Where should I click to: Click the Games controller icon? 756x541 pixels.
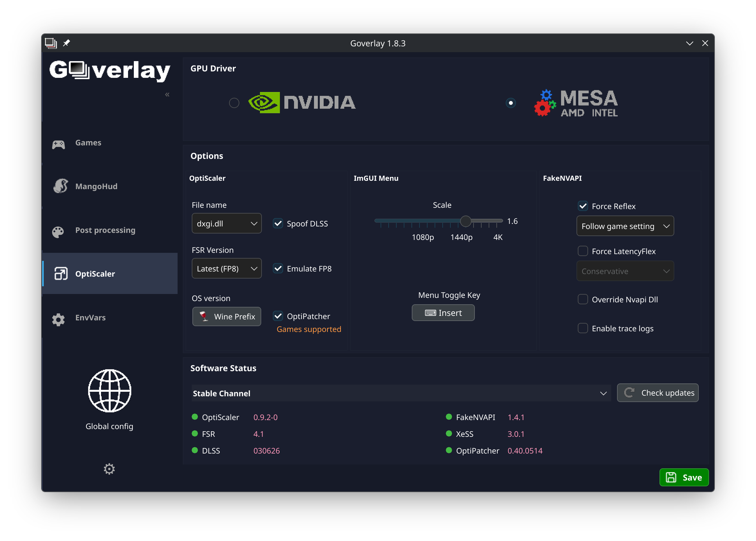pyautogui.click(x=58, y=144)
